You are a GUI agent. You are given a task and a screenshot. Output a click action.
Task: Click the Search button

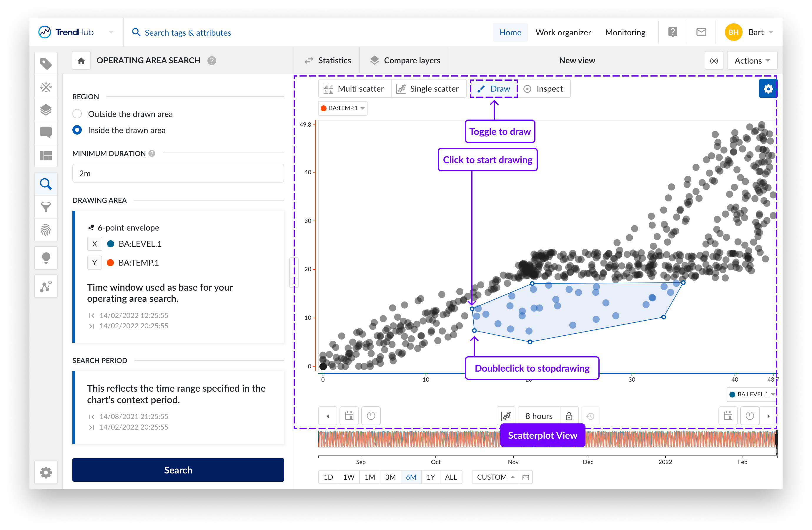click(178, 470)
